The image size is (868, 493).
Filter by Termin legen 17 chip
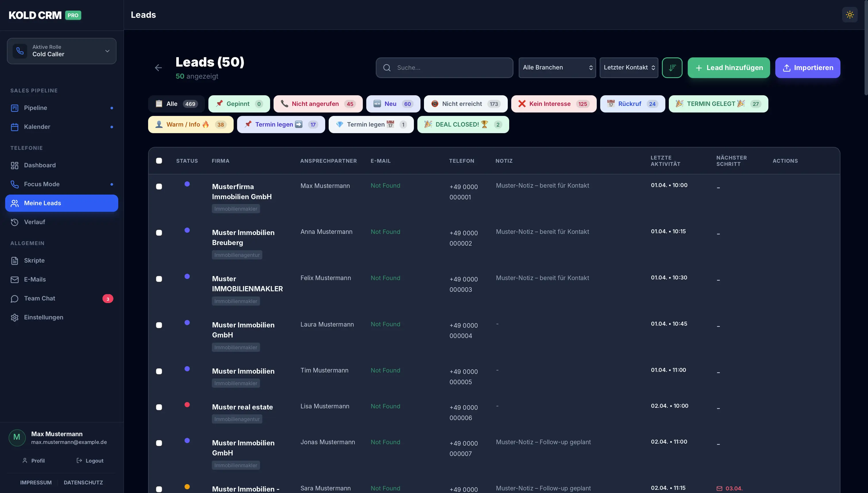pos(281,125)
